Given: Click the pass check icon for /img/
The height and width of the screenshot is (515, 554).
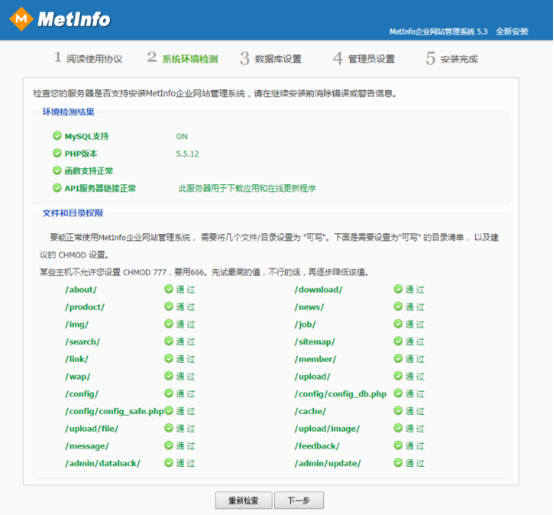Looking at the screenshot, I should [x=169, y=324].
